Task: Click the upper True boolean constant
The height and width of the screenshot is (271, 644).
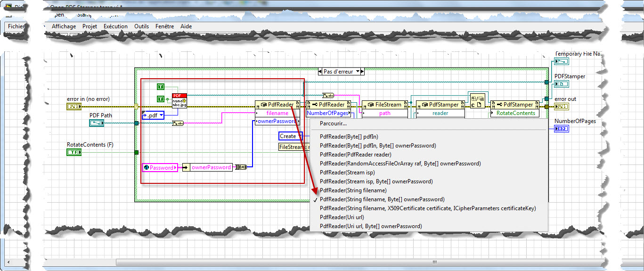Action: click(x=161, y=87)
